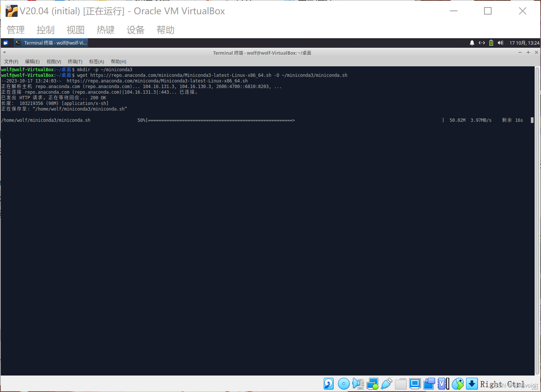This screenshot has height=392, width=541.
Task: Open the 终端(T) terminal menu
Action: [75, 61]
